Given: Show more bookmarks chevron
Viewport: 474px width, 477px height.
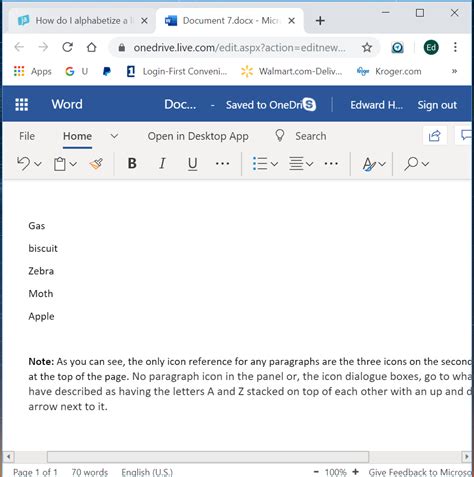Looking at the screenshot, I should (x=454, y=71).
